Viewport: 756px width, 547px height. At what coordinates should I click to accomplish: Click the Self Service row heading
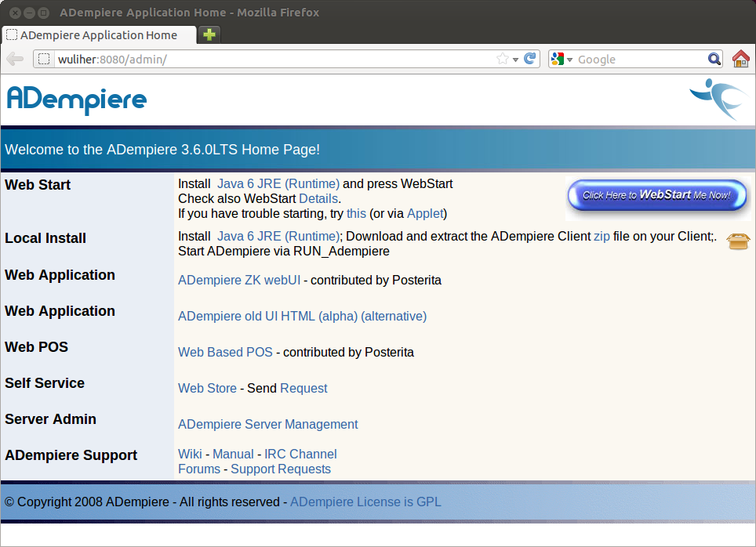pyautogui.click(x=45, y=383)
